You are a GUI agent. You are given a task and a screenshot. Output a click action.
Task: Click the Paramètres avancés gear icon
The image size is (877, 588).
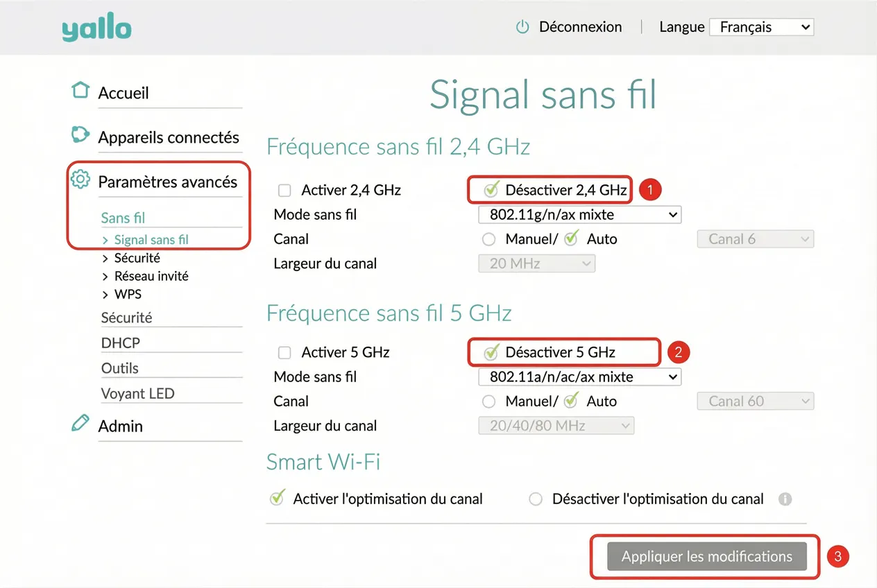80,180
